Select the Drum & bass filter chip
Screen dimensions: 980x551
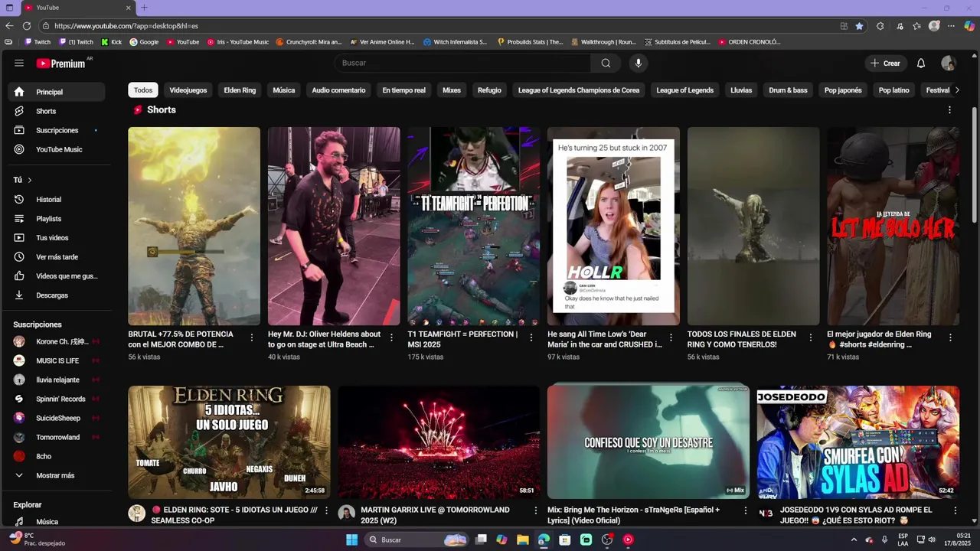(x=788, y=90)
